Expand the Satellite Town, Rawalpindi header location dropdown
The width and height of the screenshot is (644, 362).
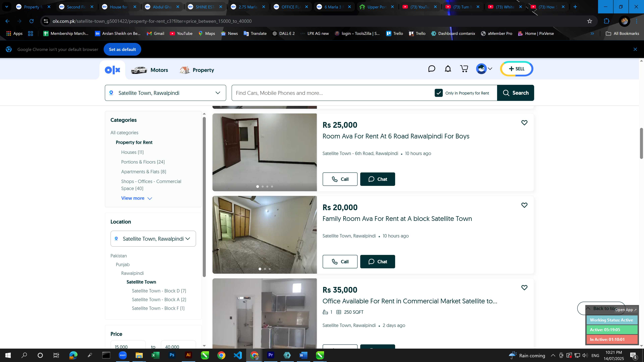click(165, 93)
